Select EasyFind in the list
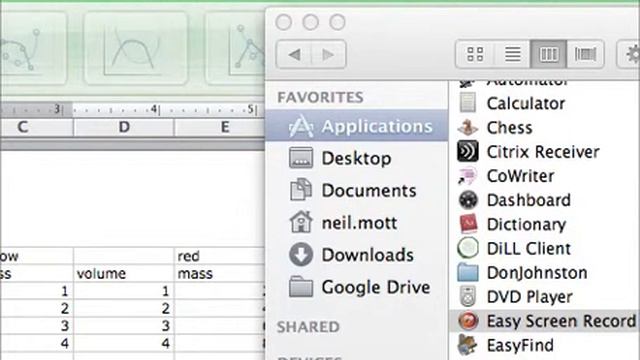 pyautogui.click(x=520, y=345)
